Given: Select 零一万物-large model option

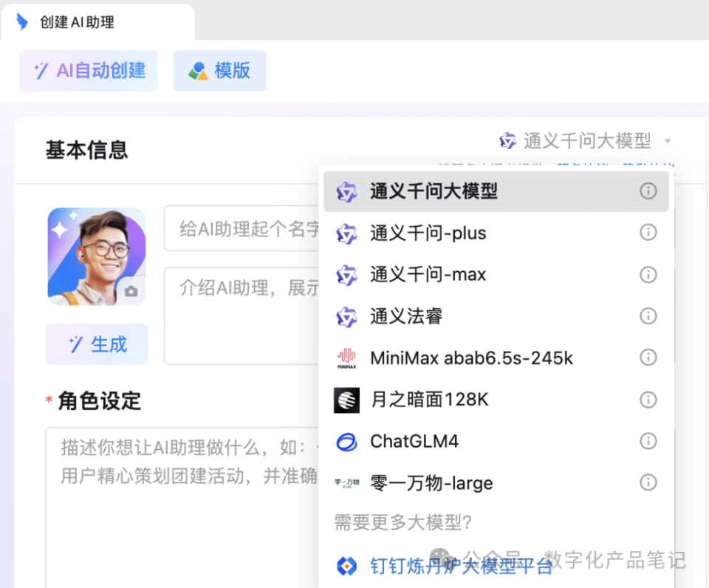Looking at the screenshot, I should click(x=496, y=483).
